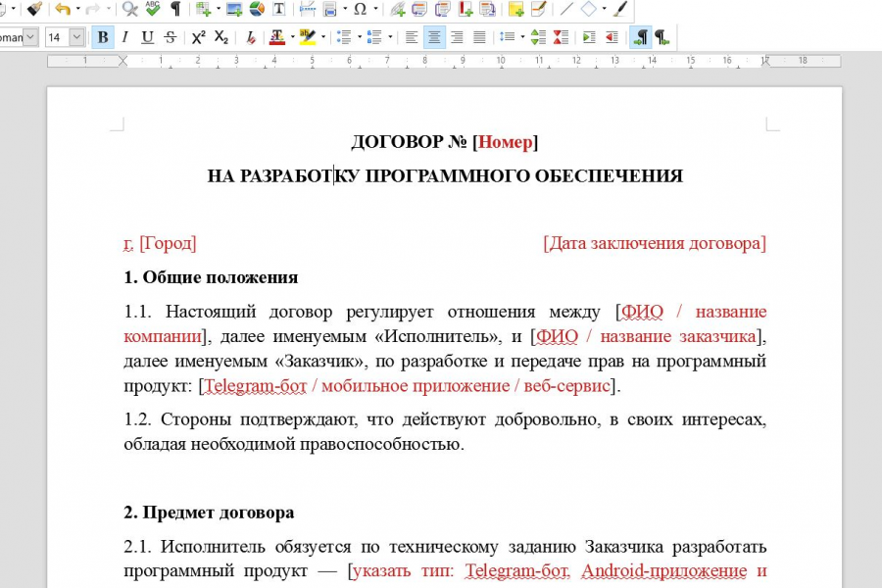Toggle track changes recording icon
The height and width of the screenshot is (588, 882).
point(538,9)
